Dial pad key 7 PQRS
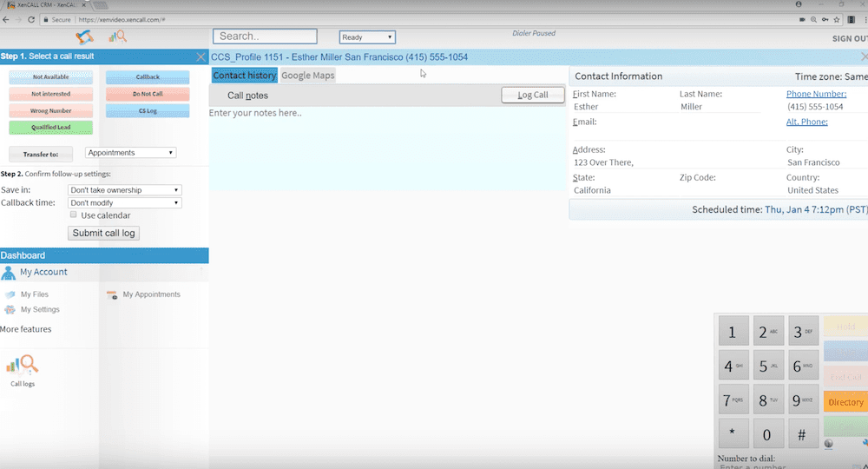 pyautogui.click(x=733, y=400)
